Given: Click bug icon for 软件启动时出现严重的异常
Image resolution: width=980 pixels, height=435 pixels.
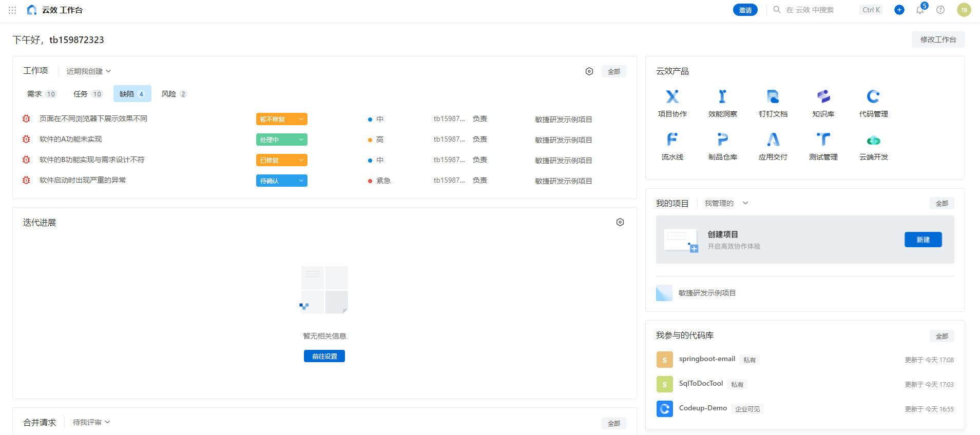Looking at the screenshot, I should click(26, 180).
